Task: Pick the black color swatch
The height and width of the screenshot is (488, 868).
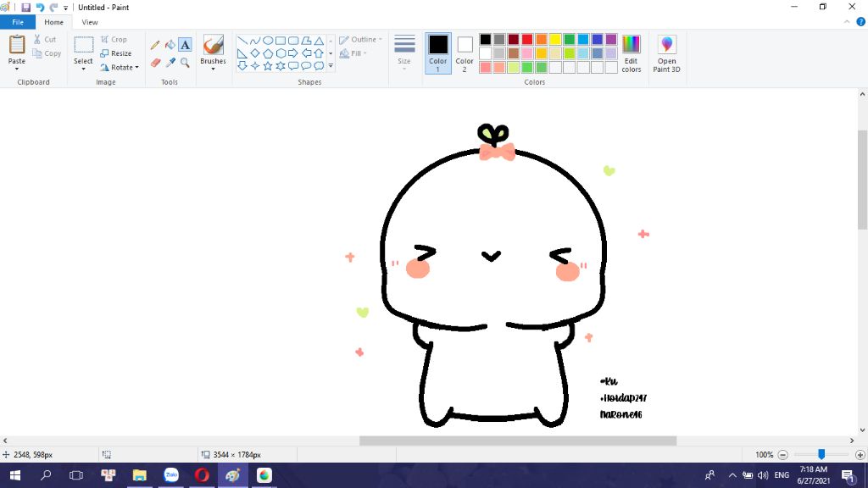Action: pos(486,39)
